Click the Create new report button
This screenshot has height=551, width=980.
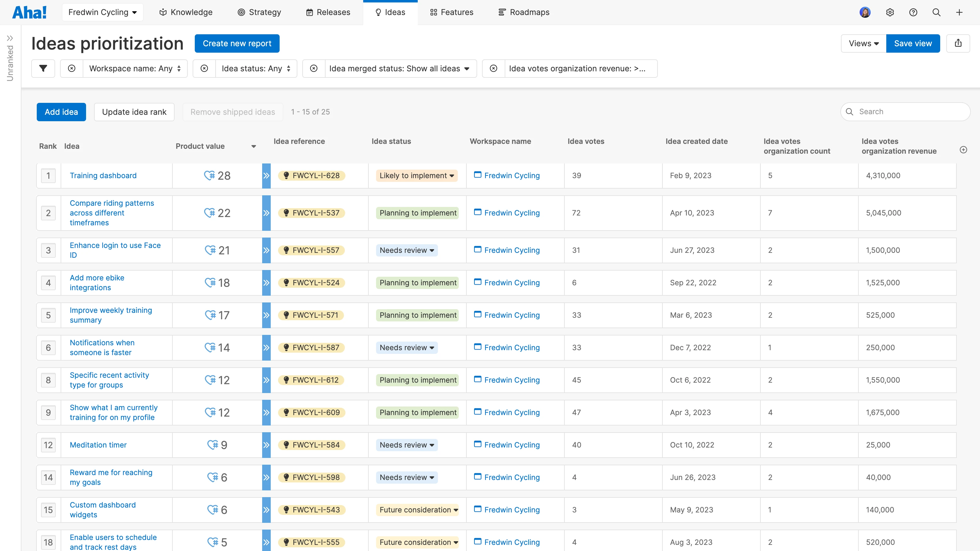click(x=237, y=43)
